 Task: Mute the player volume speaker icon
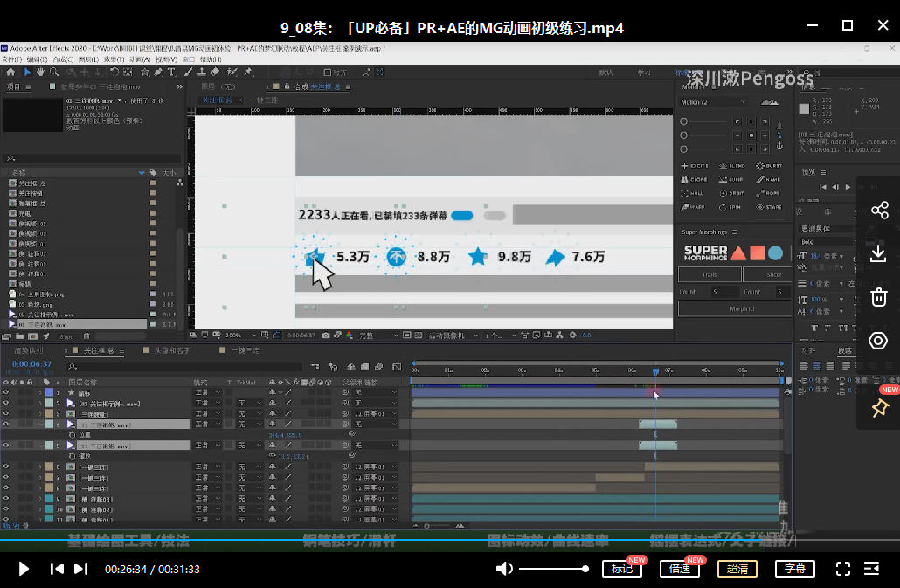pyautogui.click(x=504, y=569)
